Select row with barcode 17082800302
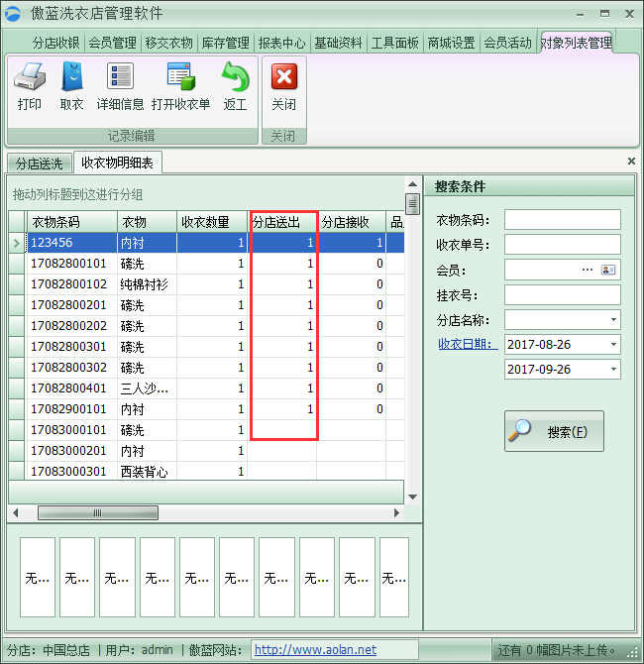 click(x=206, y=367)
